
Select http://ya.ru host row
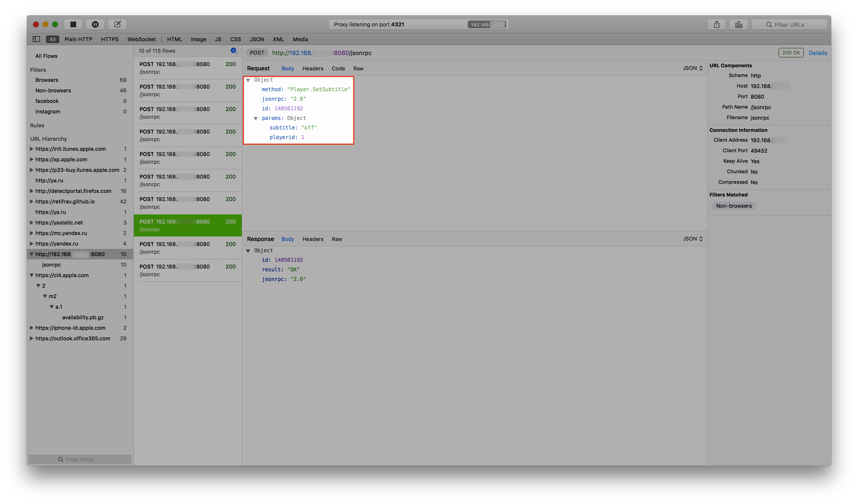tap(80, 180)
